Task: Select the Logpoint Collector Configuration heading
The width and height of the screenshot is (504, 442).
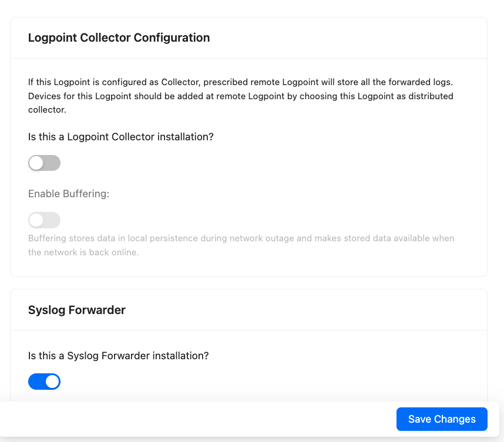Action: [x=119, y=38]
